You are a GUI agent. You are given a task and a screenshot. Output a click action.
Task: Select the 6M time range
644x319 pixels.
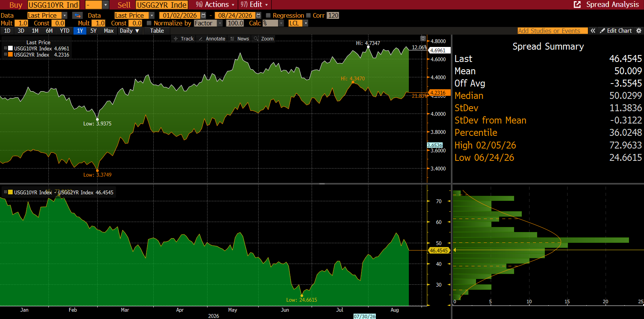click(x=49, y=31)
